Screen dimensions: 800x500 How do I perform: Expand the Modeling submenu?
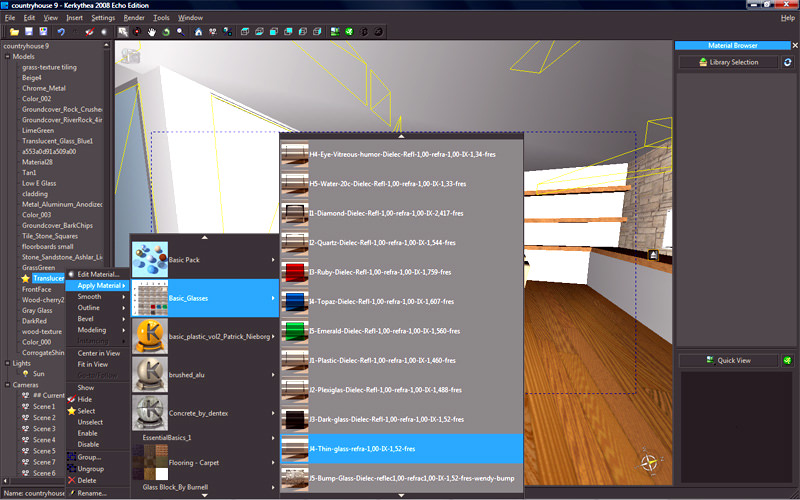click(x=97, y=330)
